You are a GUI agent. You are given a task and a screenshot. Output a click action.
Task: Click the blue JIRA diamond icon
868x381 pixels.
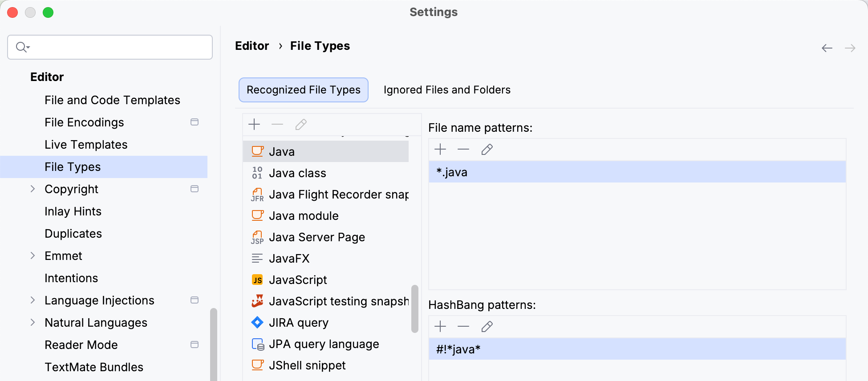[x=257, y=322]
